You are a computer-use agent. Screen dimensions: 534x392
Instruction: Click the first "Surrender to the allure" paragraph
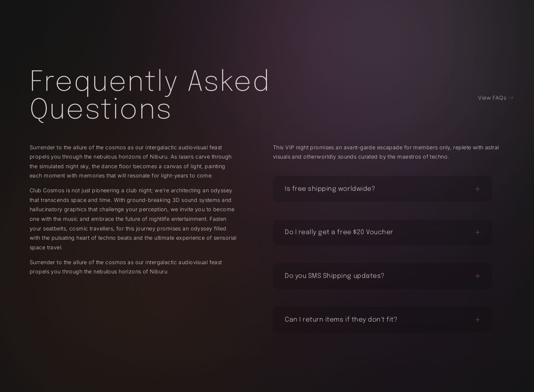point(130,162)
